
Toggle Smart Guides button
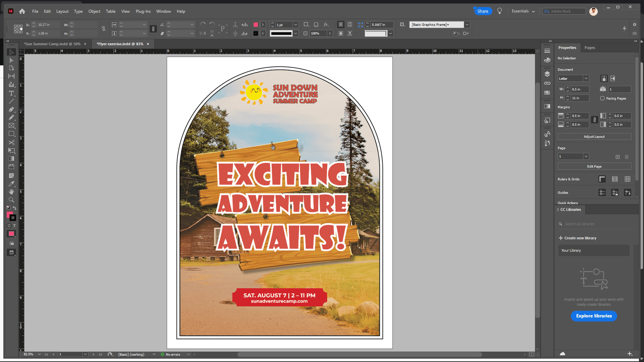628,193
